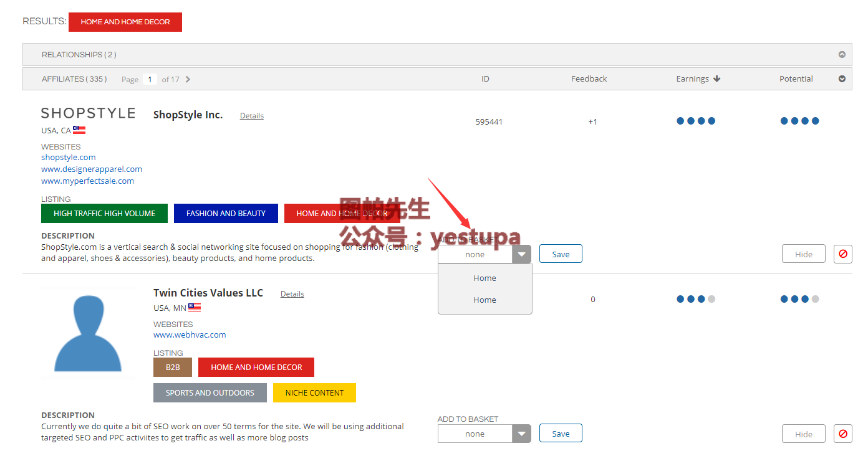Save Twin Cities Values basket selection
This screenshot has width=868, height=451.
pos(561,434)
